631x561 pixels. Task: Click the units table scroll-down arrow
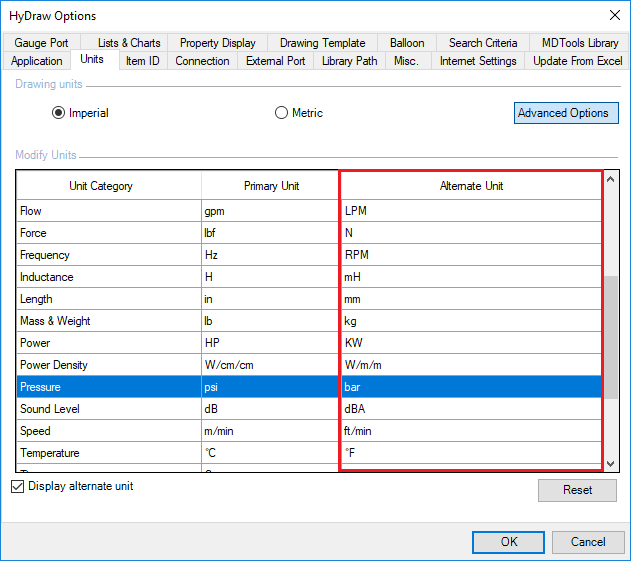coord(610,464)
